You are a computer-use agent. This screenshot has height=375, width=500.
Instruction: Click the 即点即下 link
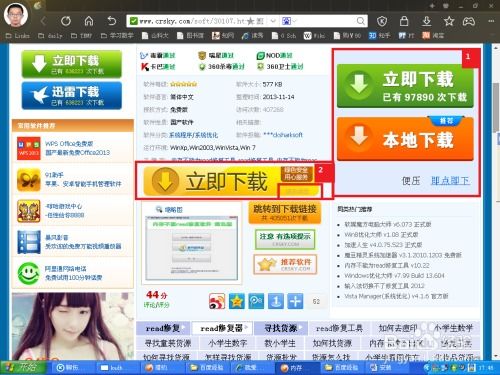coord(450,181)
